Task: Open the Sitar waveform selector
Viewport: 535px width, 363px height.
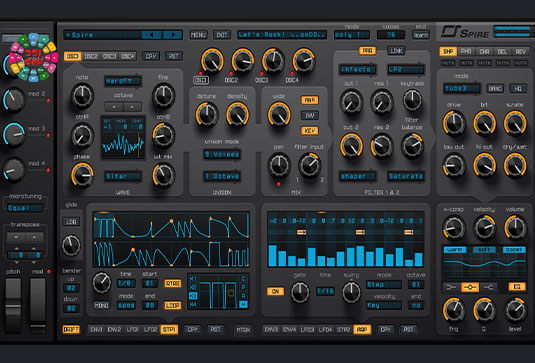Action: tap(123, 176)
